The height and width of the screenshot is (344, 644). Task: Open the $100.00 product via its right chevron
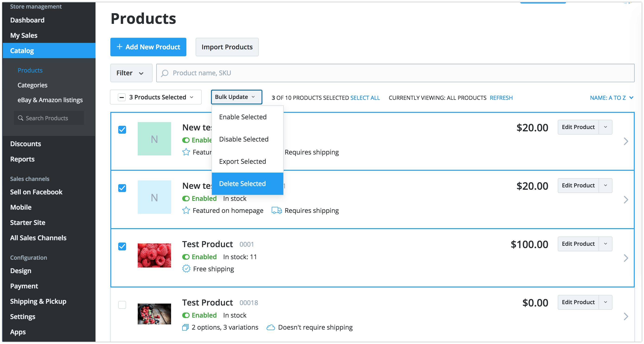click(x=625, y=258)
